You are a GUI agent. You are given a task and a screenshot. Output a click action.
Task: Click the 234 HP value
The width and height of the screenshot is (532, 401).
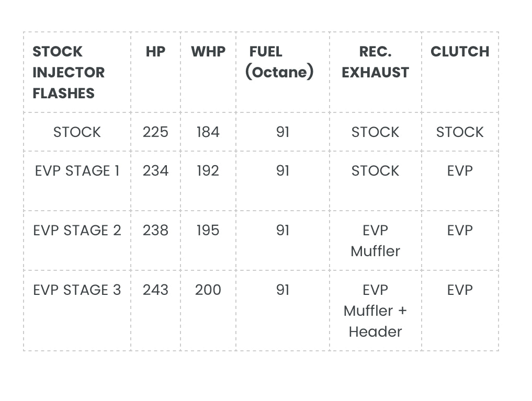pyautogui.click(x=155, y=171)
